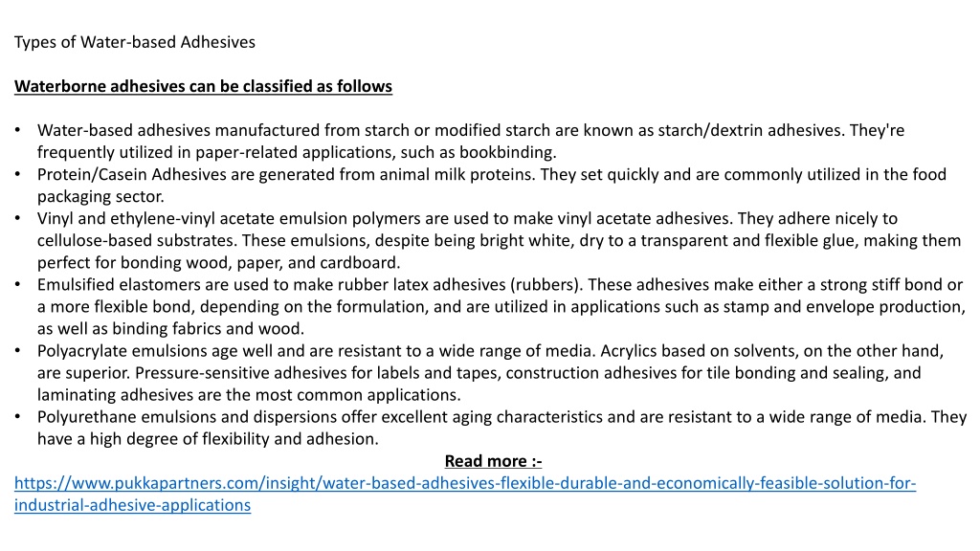Click the bullet before 'Emulsified elastomers'
Image resolution: width=980 pixels, height=551 pixels.
coord(17,284)
